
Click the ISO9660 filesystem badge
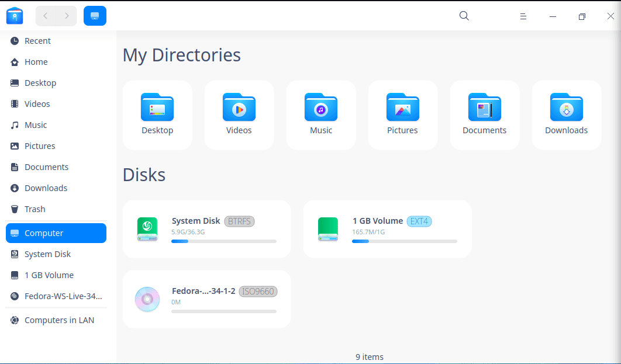(258, 292)
